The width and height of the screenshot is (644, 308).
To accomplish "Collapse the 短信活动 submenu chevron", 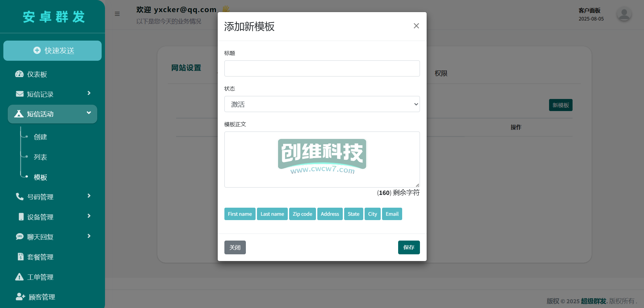I will coord(89,113).
